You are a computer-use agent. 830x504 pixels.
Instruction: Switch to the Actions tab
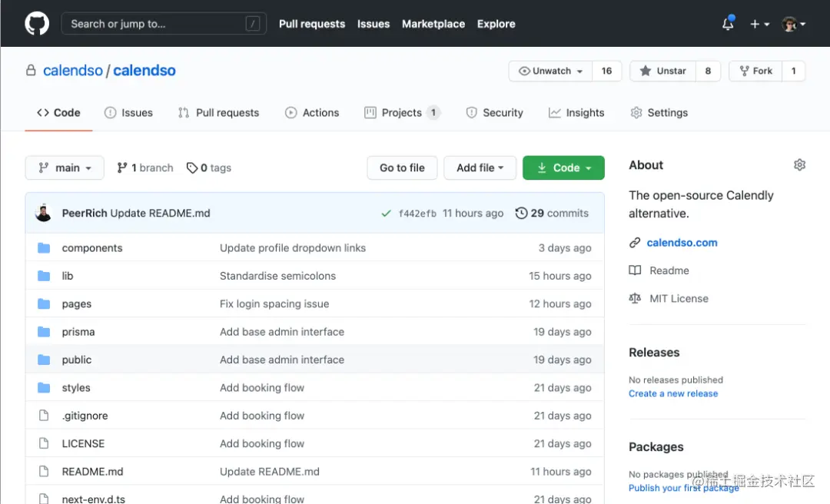312,113
